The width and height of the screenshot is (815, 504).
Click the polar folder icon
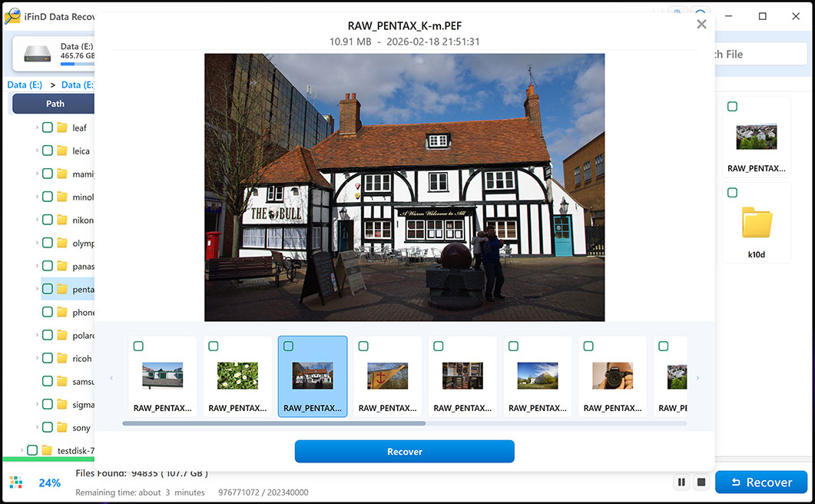[62, 335]
